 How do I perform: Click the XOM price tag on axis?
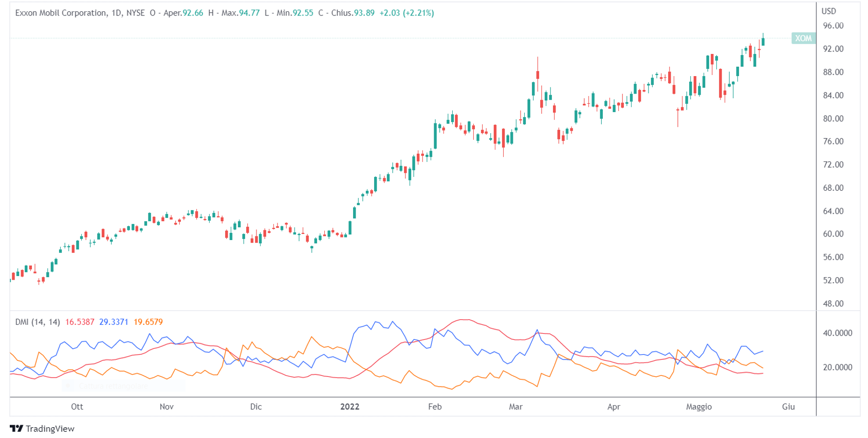tap(803, 38)
